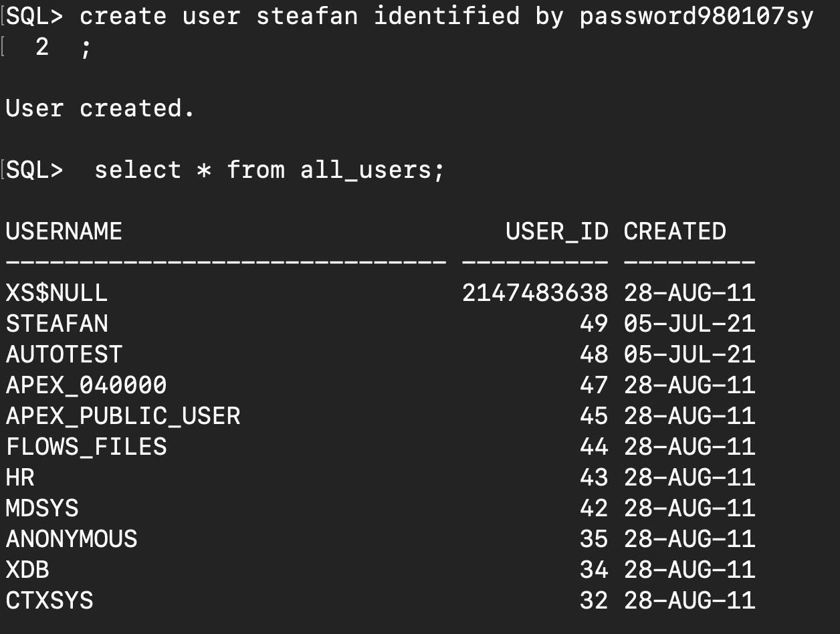
Task: Click user ID 49
Action: (x=594, y=324)
